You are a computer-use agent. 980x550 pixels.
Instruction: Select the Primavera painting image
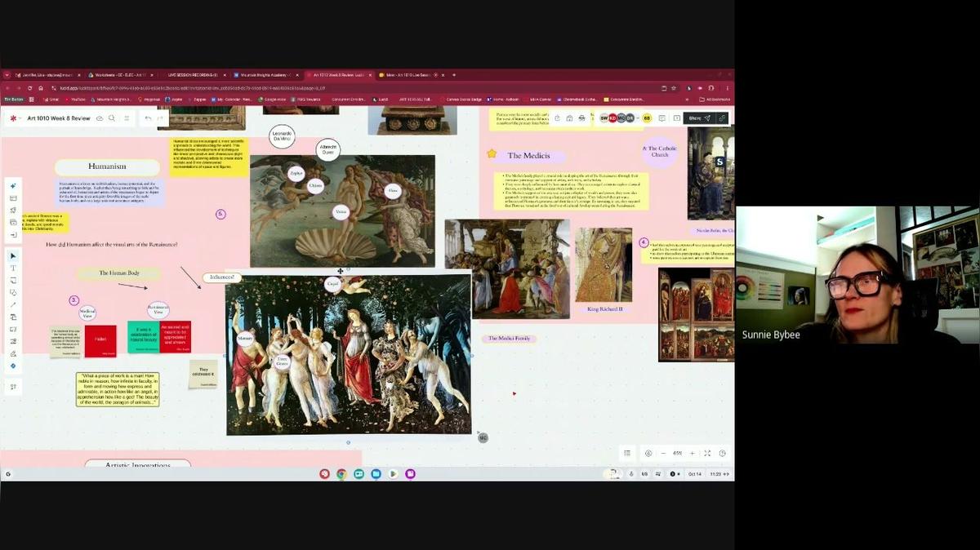[349, 354]
